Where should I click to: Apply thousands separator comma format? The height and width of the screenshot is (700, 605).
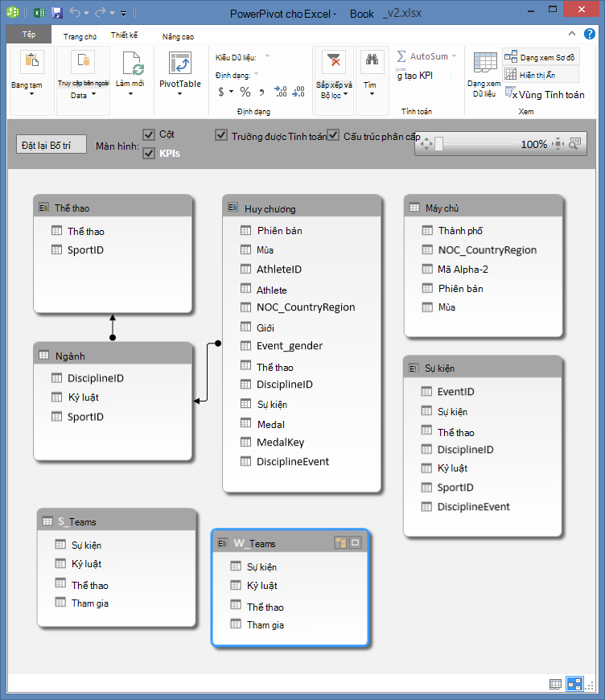[x=261, y=93]
